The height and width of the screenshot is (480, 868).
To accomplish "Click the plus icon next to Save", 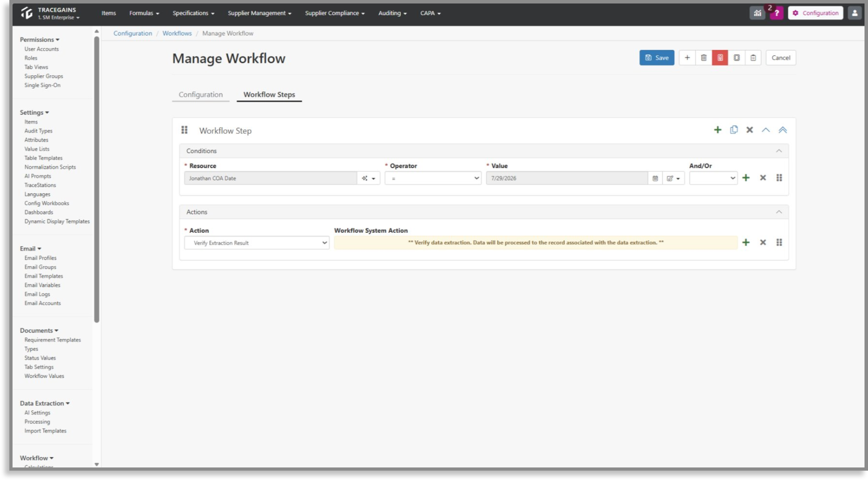I will click(687, 57).
